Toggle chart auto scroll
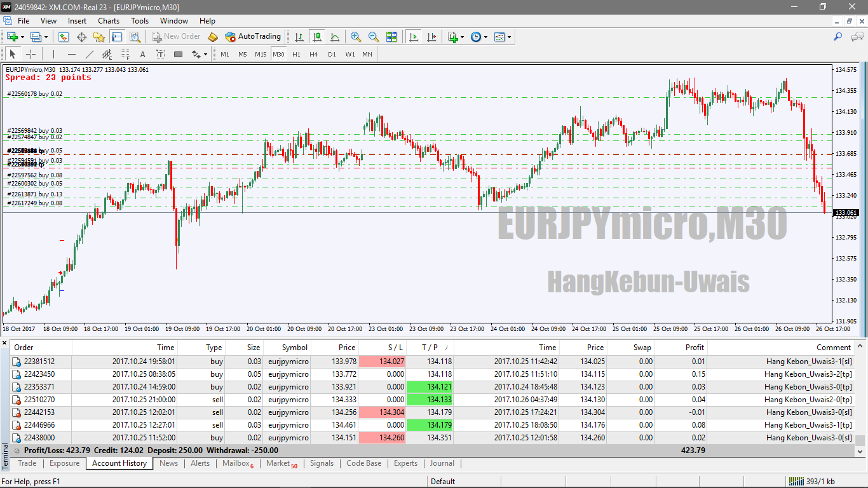 coord(414,37)
